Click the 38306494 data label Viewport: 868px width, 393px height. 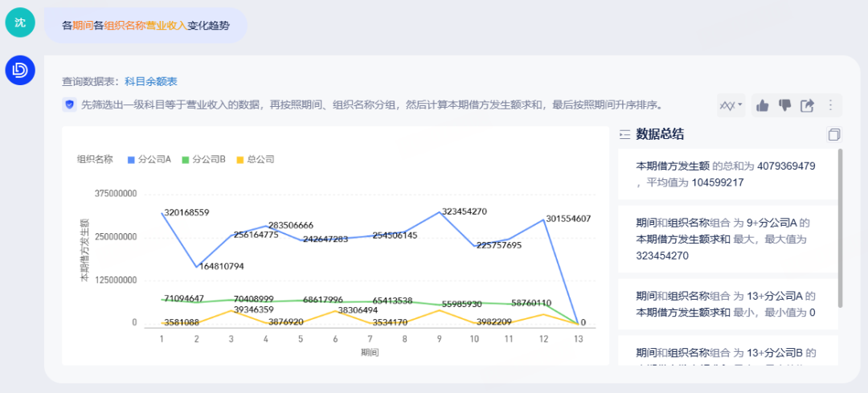coord(358,310)
